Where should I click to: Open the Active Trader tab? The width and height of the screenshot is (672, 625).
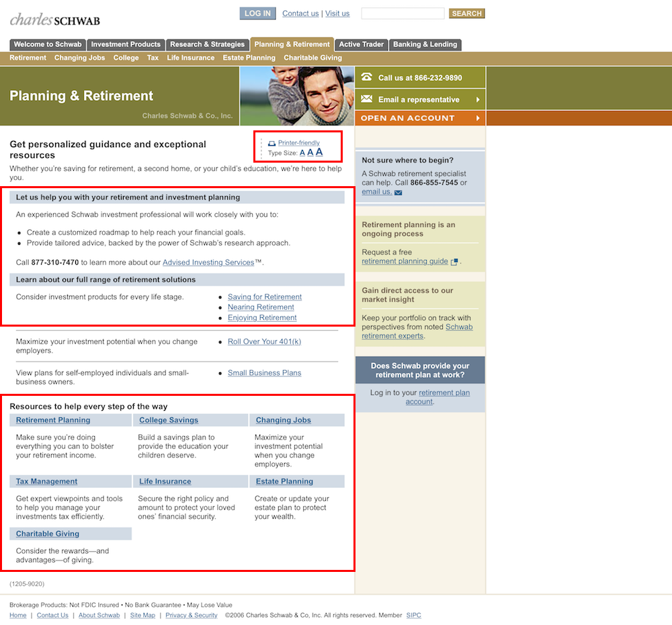coord(362,44)
